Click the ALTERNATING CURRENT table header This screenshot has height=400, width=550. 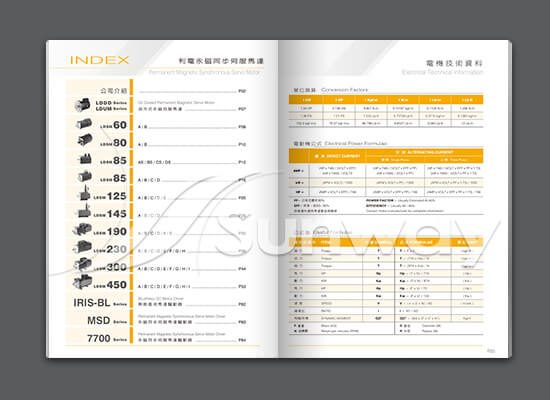pos(424,152)
